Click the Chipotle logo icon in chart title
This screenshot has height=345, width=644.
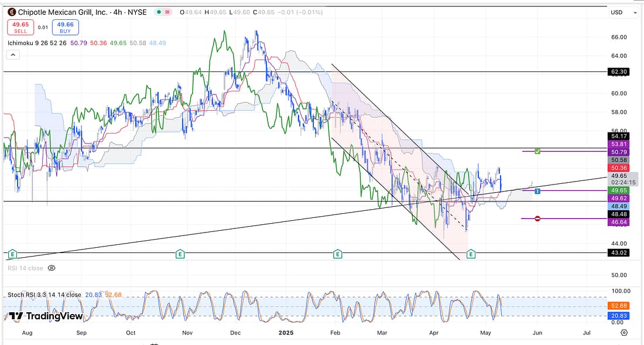[11, 12]
